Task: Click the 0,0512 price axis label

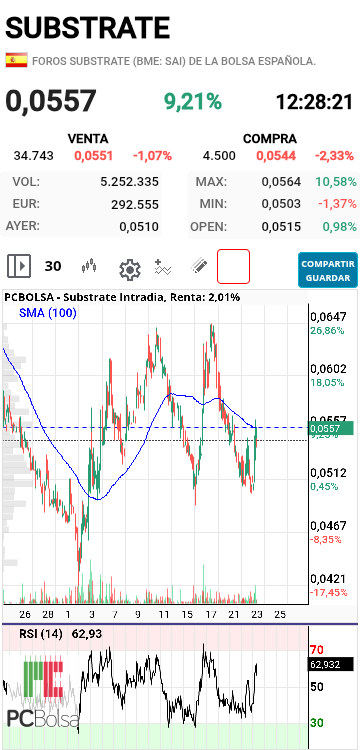Action: 328,473
